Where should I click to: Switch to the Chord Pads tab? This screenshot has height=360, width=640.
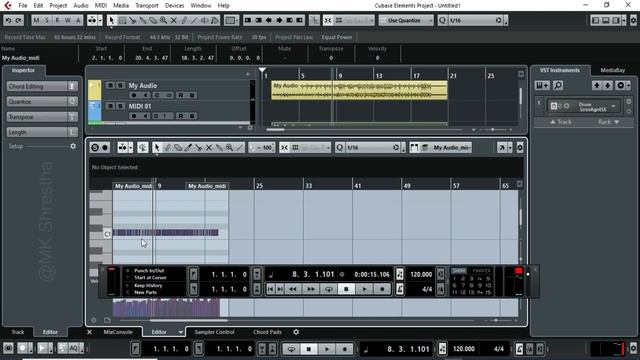[x=267, y=332]
